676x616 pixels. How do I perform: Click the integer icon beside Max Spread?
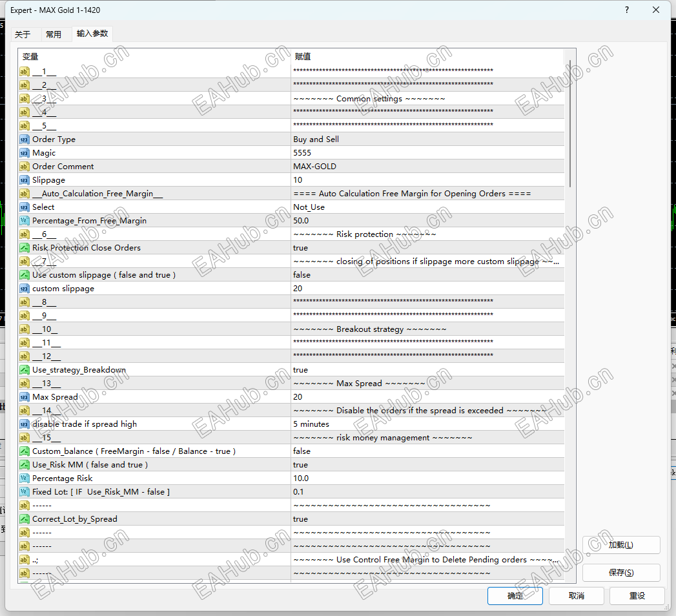[x=25, y=397]
